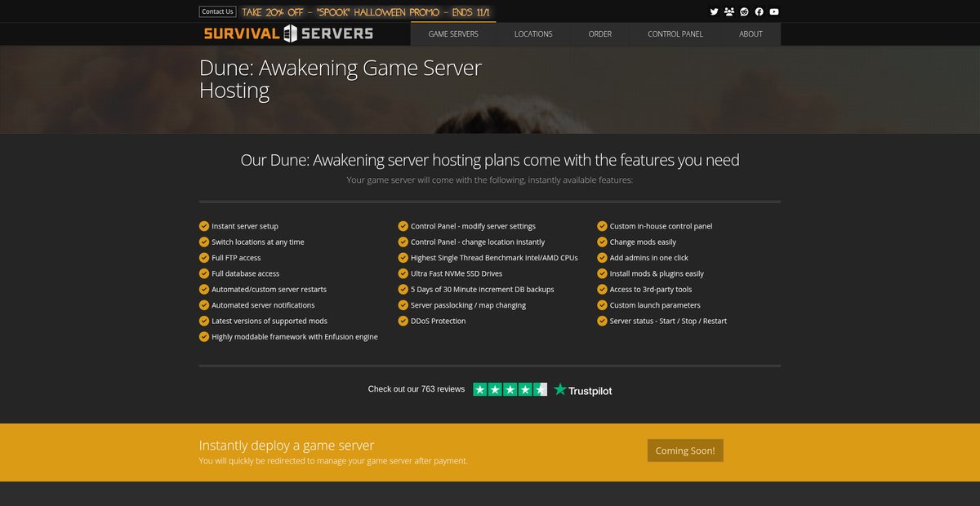Open the Order menu item
The image size is (980, 506).
tap(600, 33)
